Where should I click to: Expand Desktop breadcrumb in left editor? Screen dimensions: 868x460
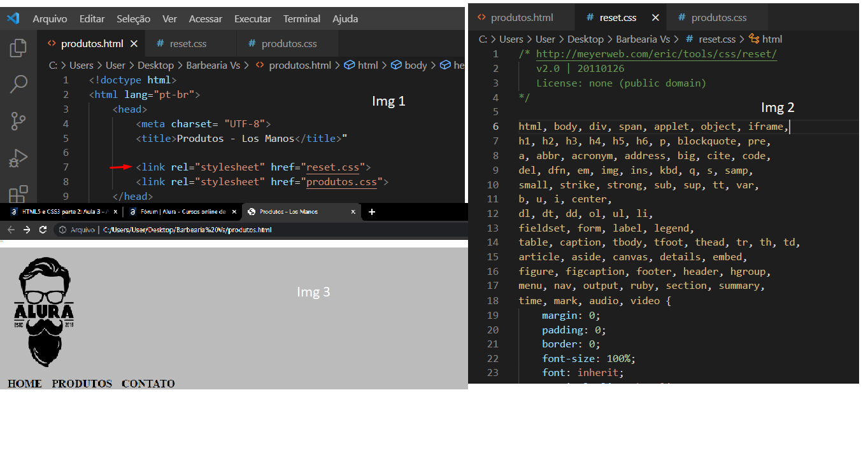(155, 65)
